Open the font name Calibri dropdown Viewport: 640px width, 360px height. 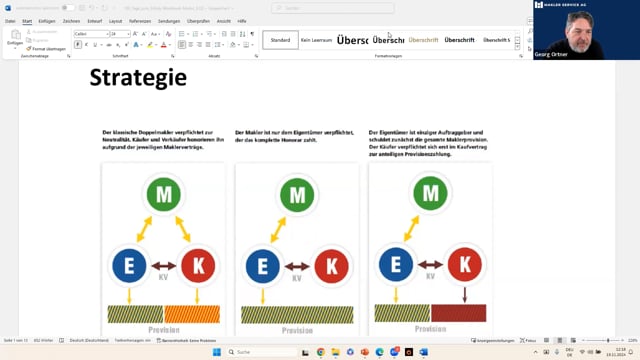coord(107,34)
